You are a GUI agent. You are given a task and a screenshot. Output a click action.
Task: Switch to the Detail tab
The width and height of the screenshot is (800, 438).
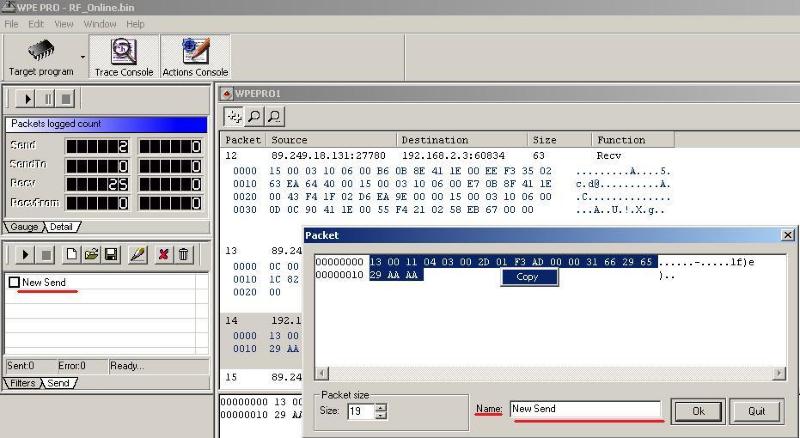pyautogui.click(x=62, y=227)
